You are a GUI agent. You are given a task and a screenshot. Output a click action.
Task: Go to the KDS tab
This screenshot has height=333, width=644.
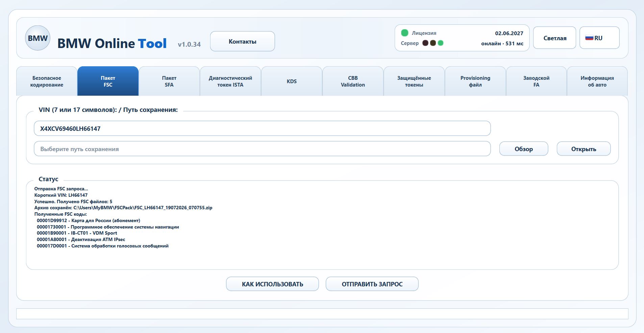coord(292,81)
